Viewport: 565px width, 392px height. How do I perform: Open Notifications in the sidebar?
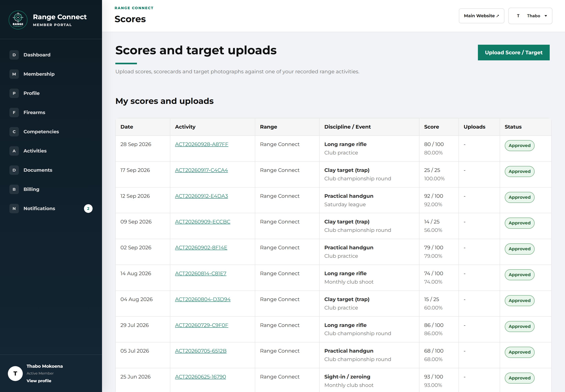point(51,209)
